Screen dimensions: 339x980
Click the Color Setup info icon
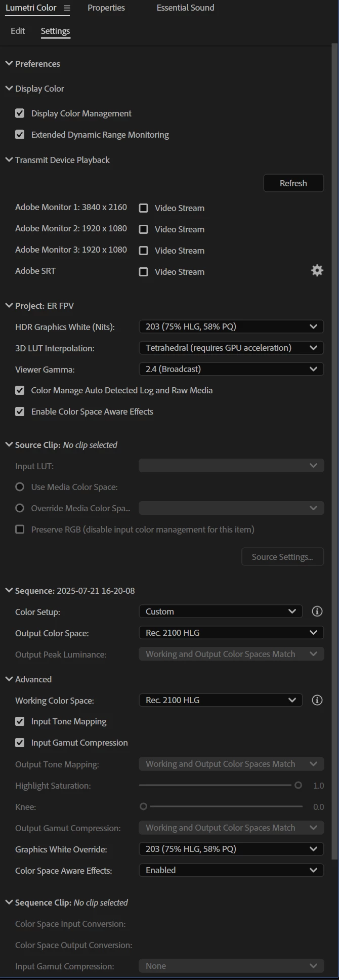coord(317,611)
